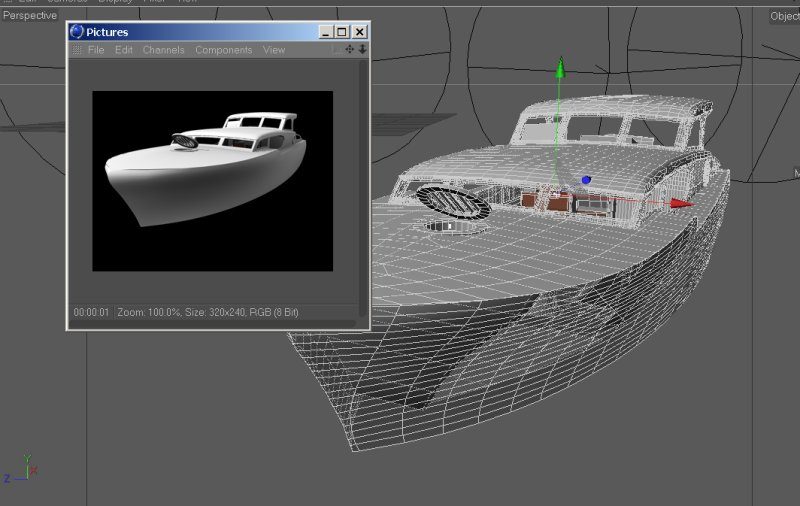
Task: Click the down-arrow zoom icon in Pictures
Action: [362, 49]
